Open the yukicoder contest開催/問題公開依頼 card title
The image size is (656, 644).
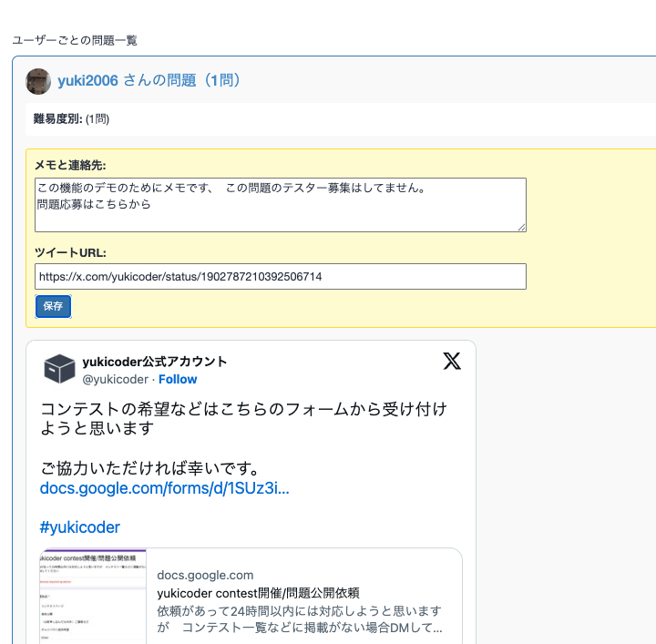(258, 593)
